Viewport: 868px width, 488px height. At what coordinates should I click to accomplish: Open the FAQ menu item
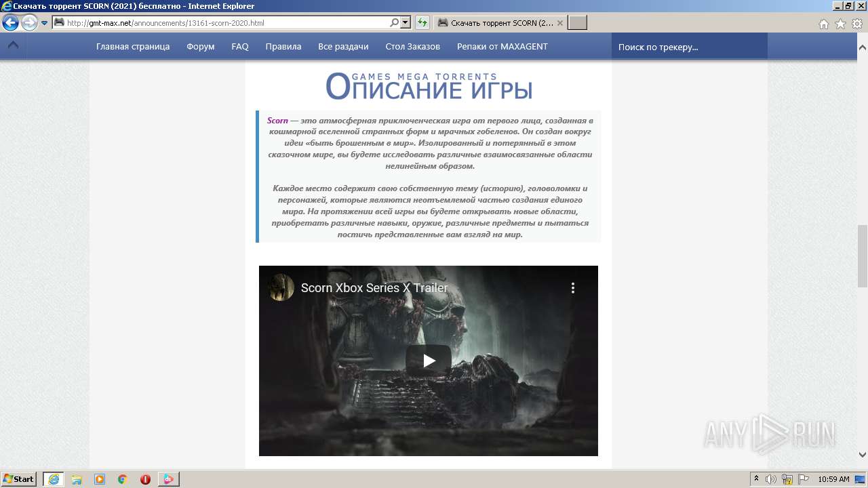[x=240, y=47]
